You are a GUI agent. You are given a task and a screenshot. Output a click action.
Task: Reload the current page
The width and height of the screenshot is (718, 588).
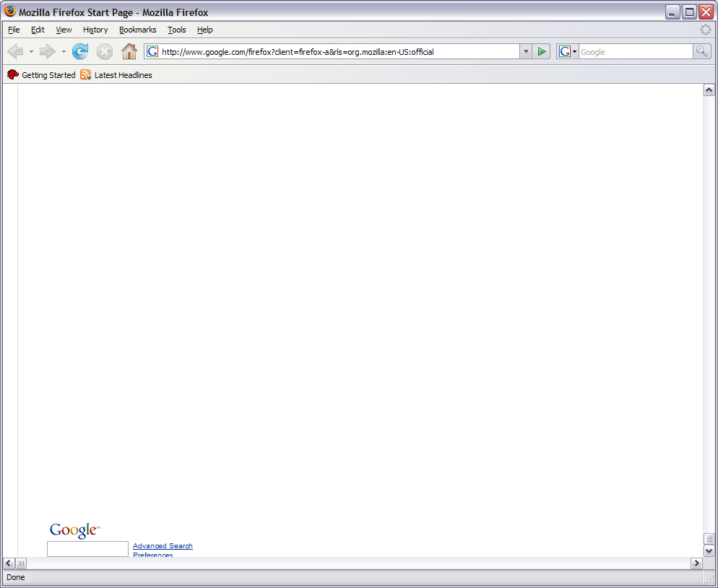(x=80, y=51)
